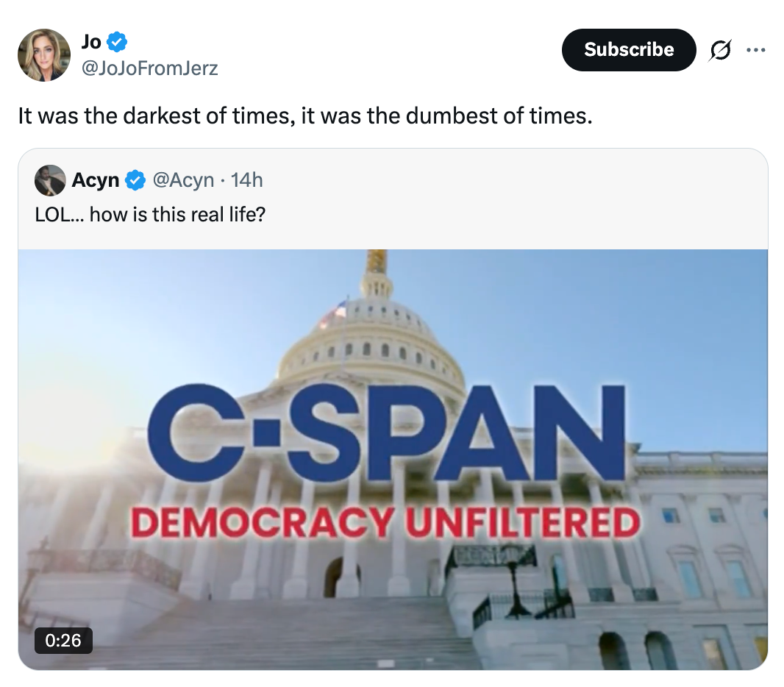Click the C-SPAN logo in the video
This screenshot has height=687, width=784.
pos(386,434)
